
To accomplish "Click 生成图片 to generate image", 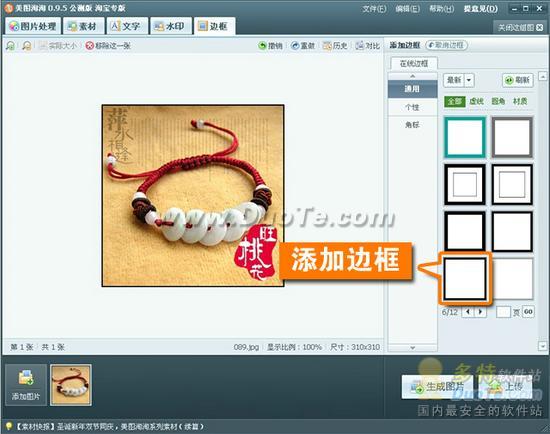I will pyautogui.click(x=437, y=387).
